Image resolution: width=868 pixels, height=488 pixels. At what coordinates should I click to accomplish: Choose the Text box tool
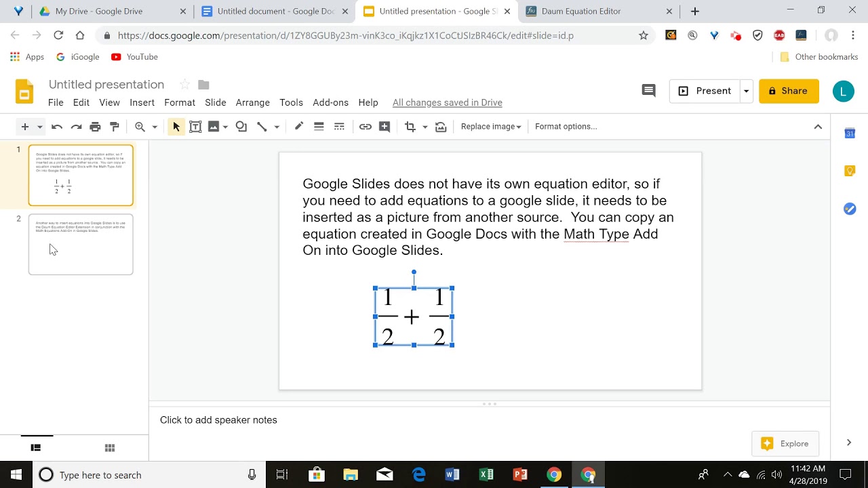pos(195,127)
